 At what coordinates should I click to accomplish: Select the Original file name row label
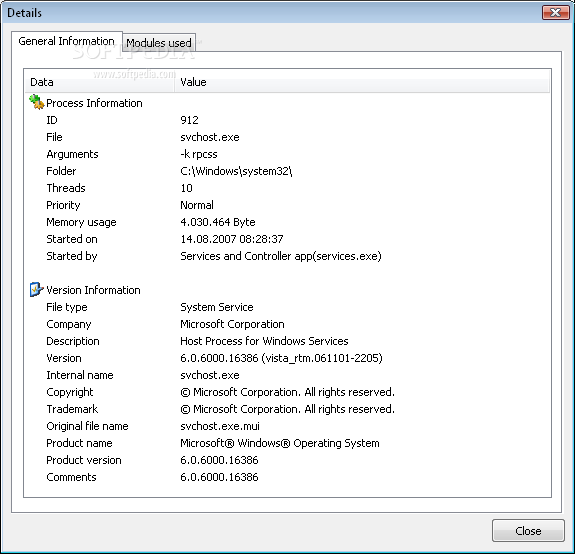[87, 426]
